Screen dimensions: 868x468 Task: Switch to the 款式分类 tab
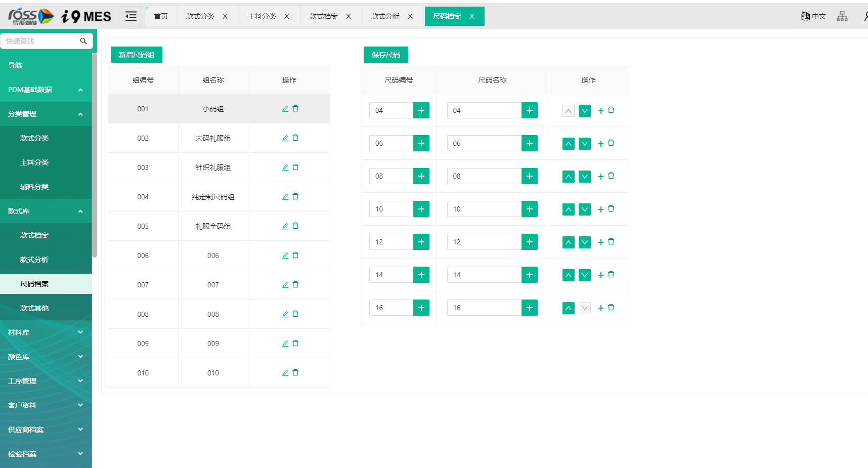[200, 16]
